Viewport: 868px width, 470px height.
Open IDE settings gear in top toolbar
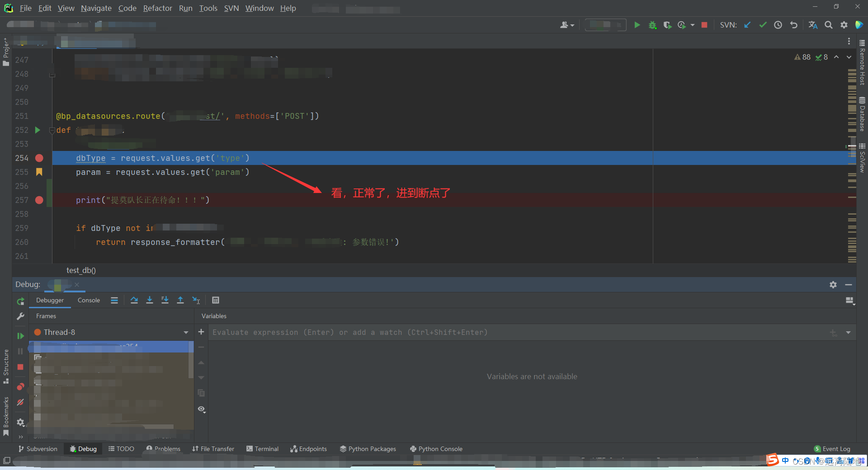844,25
